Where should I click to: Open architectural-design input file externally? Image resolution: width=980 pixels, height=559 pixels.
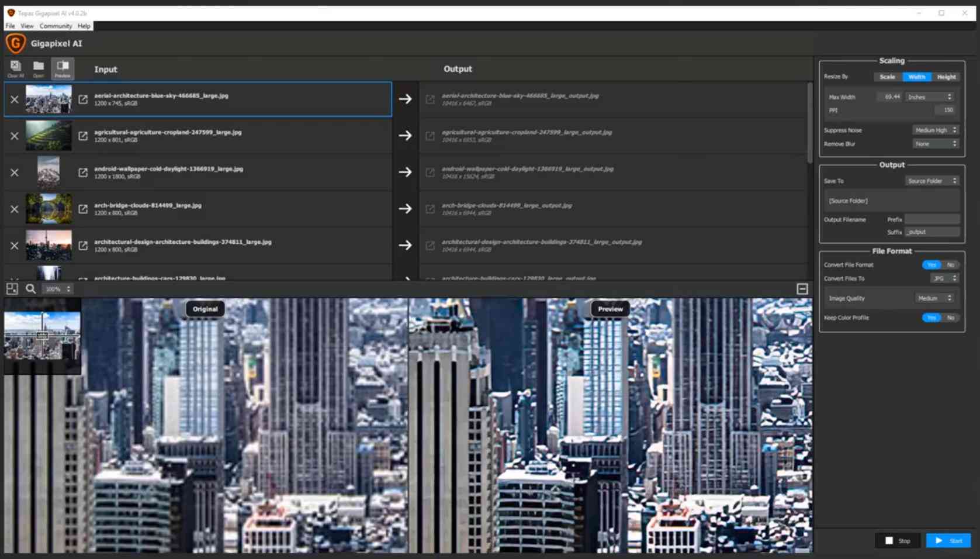pos(83,246)
